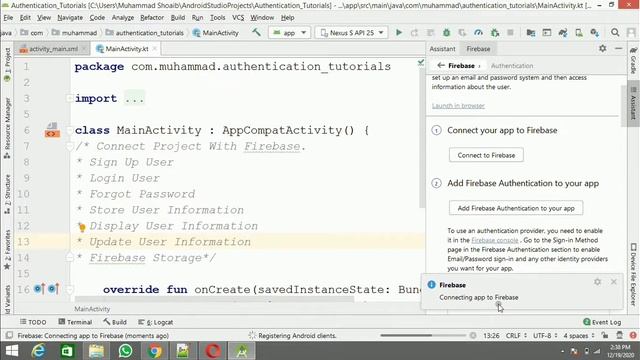This screenshot has width=640, height=360.
Task: Open the Device File Explorer sidebar tab
Action: click(x=633, y=274)
